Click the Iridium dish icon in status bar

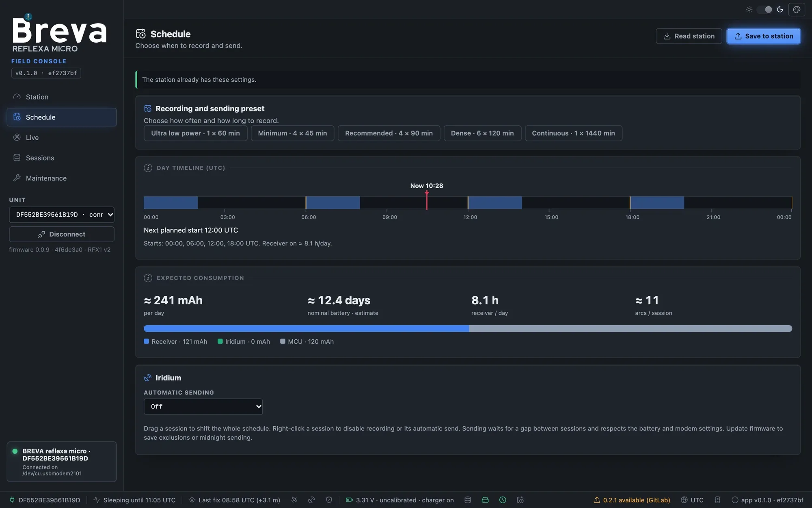click(x=311, y=500)
